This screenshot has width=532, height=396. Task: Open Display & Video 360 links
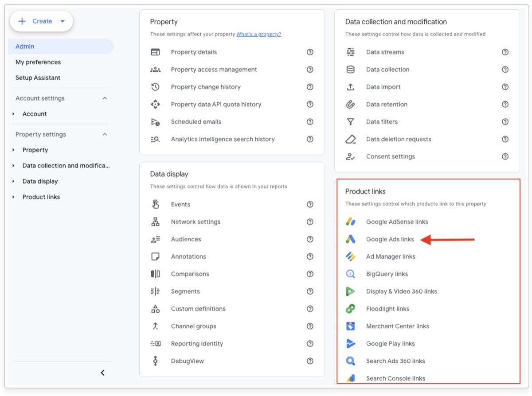point(402,291)
